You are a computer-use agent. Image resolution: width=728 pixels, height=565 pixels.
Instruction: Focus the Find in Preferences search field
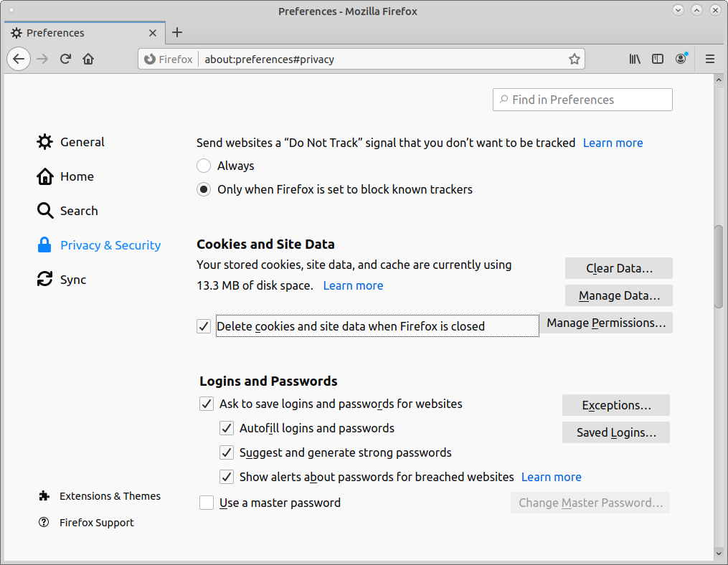coord(582,100)
